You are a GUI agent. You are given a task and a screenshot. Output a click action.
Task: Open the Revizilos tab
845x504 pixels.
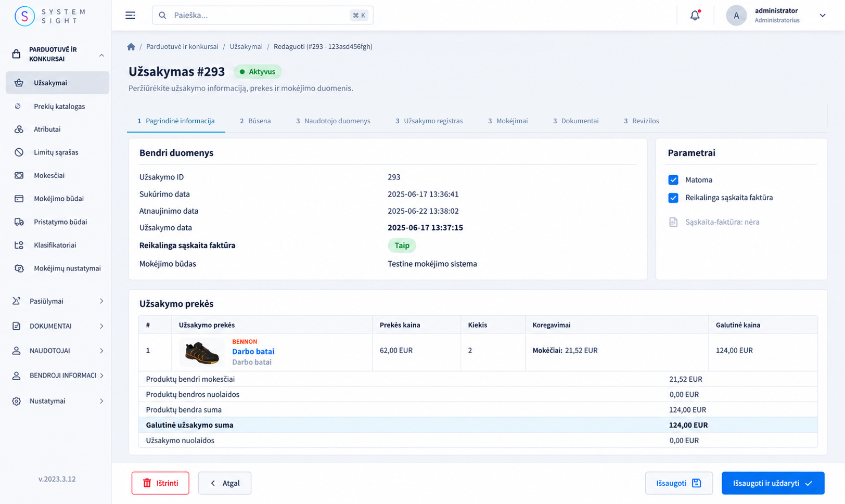[641, 121]
